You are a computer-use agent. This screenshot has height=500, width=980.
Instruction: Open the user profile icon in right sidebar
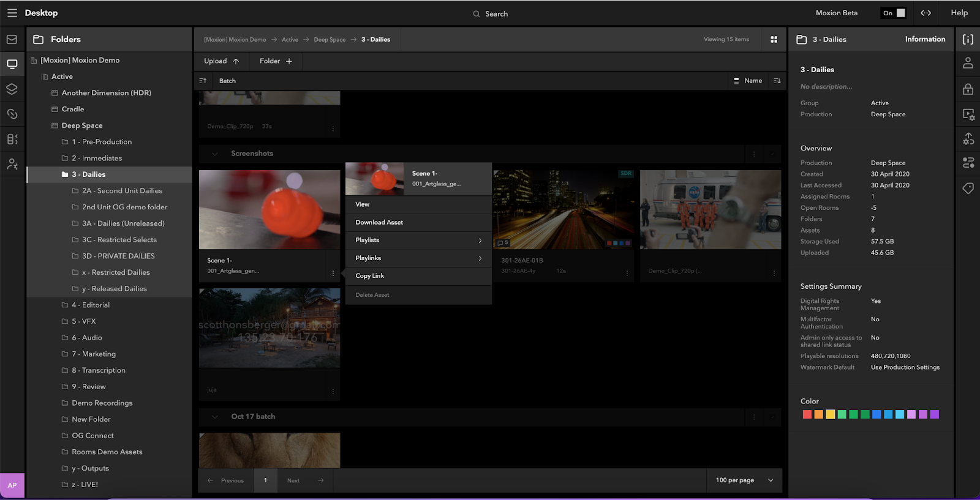968,63
